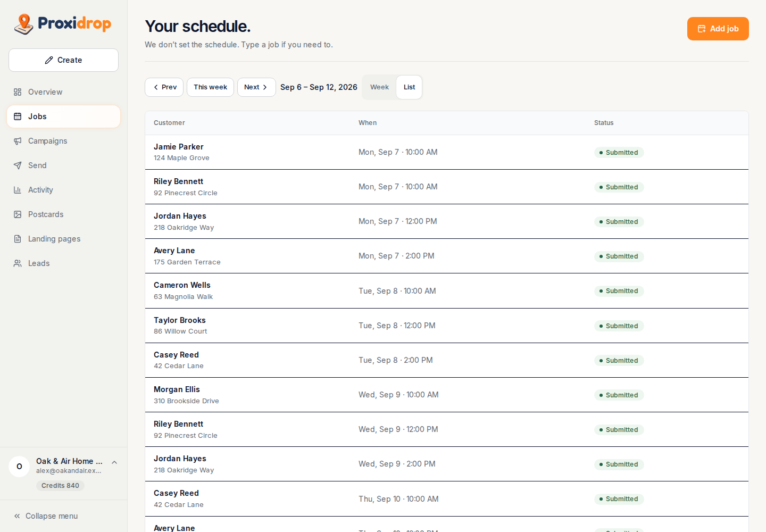Click the Postcards image icon

click(18, 214)
